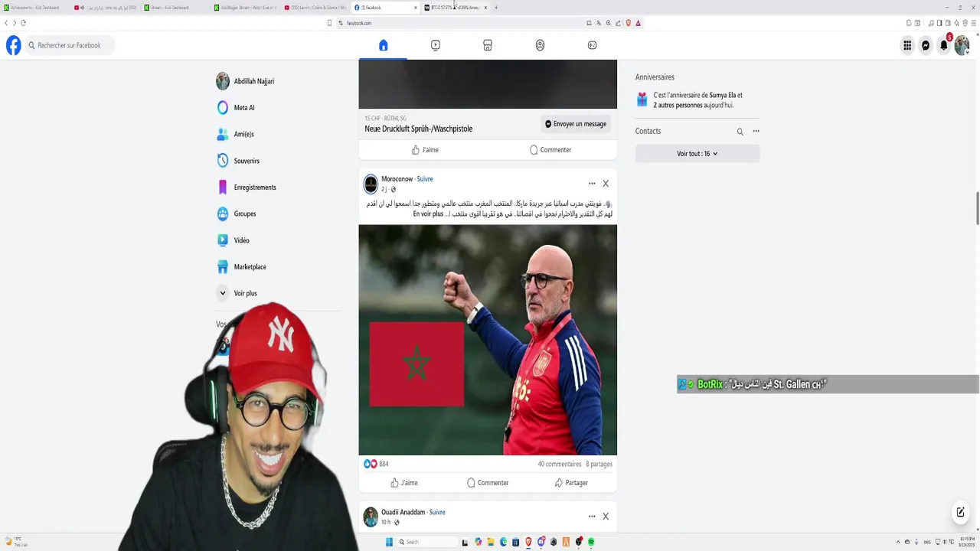Open the notifications bell

tap(944, 45)
